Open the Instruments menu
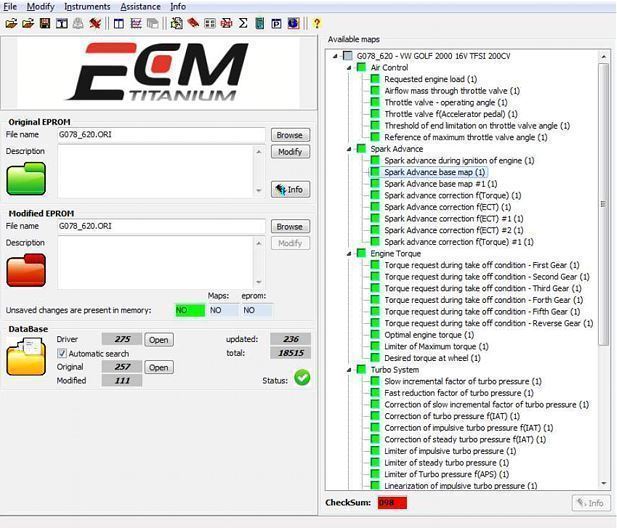This screenshot has width=617, height=529. pos(87,7)
